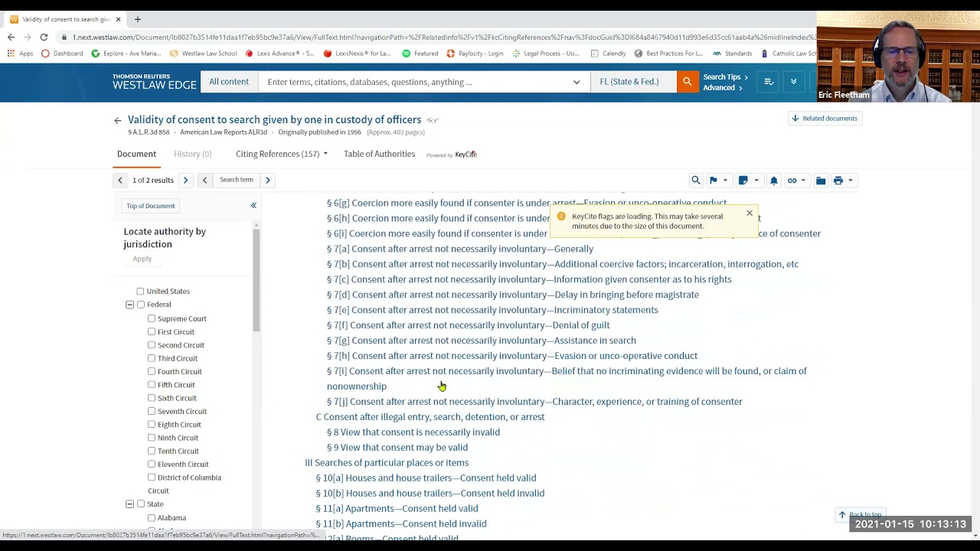Open the Lexis Advance bookmark
This screenshot has height=551, width=980.
pos(280,54)
